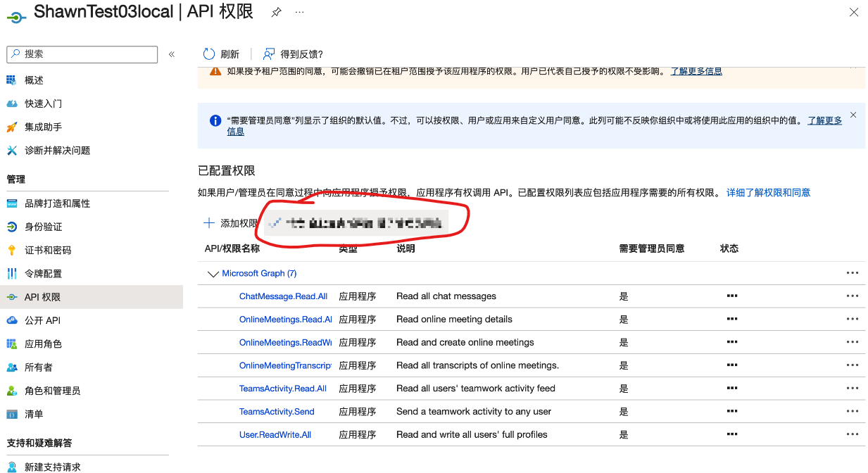
Task: Click status dots for User.ReadWrite.All row
Action: click(x=732, y=435)
